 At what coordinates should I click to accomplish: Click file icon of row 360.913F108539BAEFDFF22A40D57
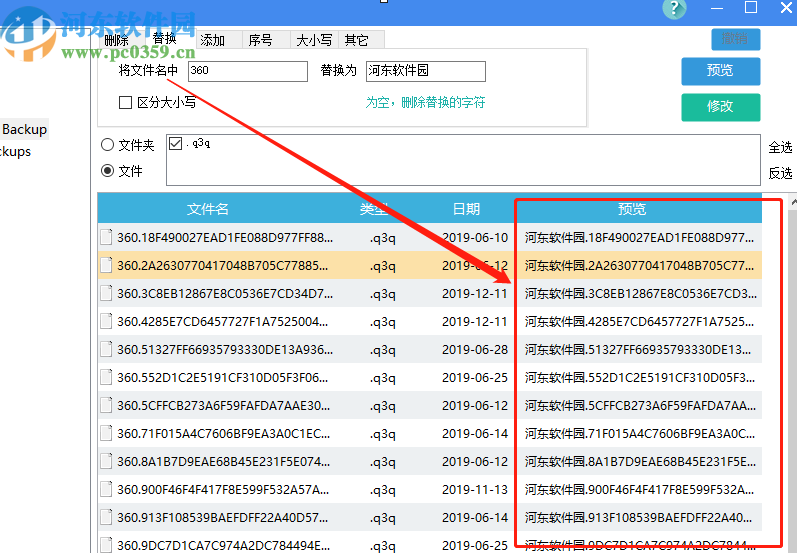(x=106, y=516)
